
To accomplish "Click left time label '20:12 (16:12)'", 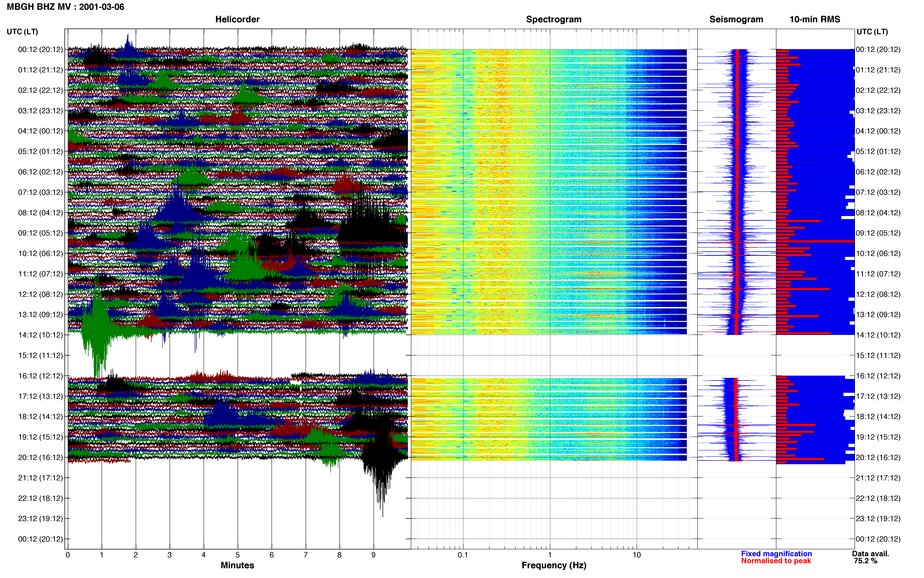I will pos(41,458).
